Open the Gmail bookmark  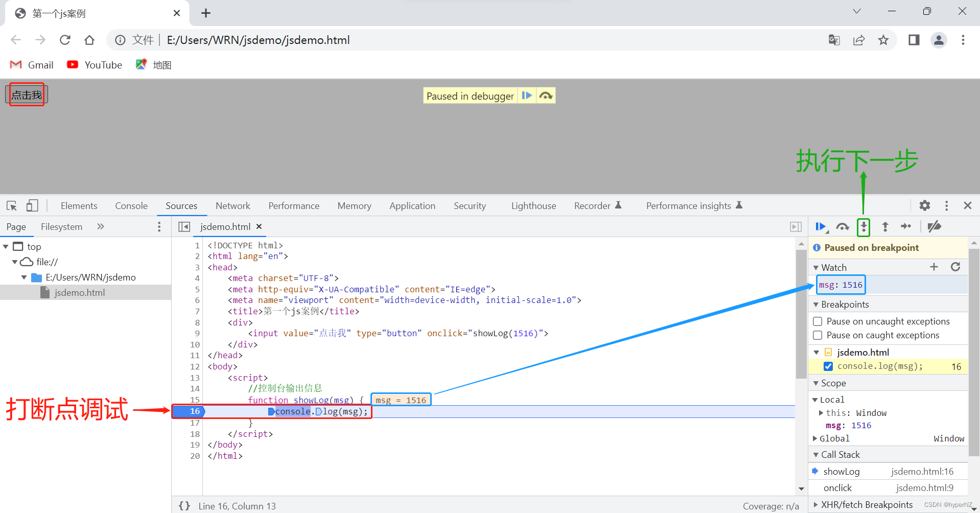click(x=32, y=65)
